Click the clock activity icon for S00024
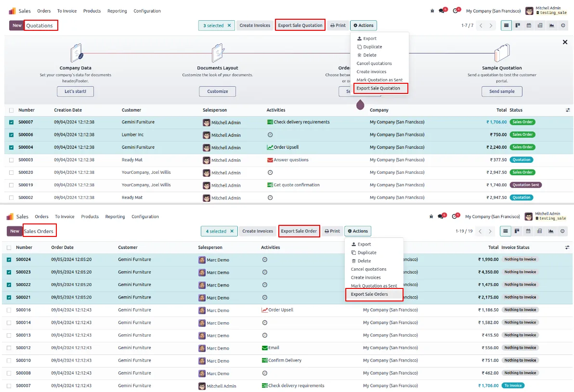Viewport: 574px width, 392px height. pyautogui.click(x=265, y=260)
